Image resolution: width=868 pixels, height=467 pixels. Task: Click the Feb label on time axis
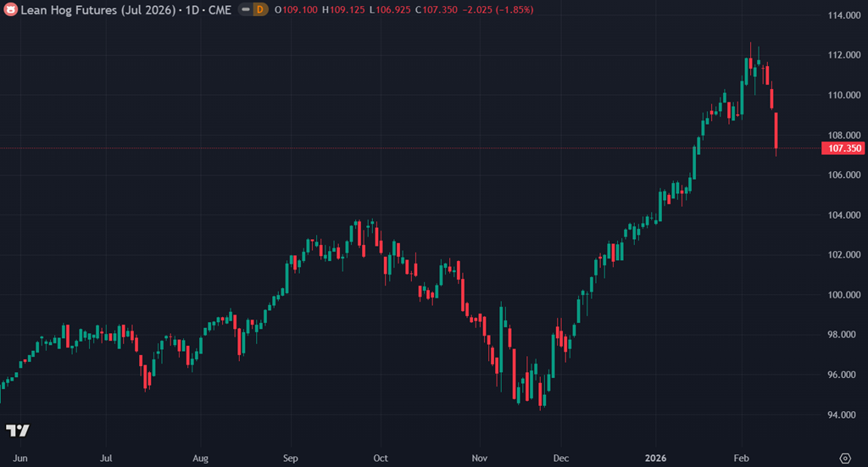741,458
